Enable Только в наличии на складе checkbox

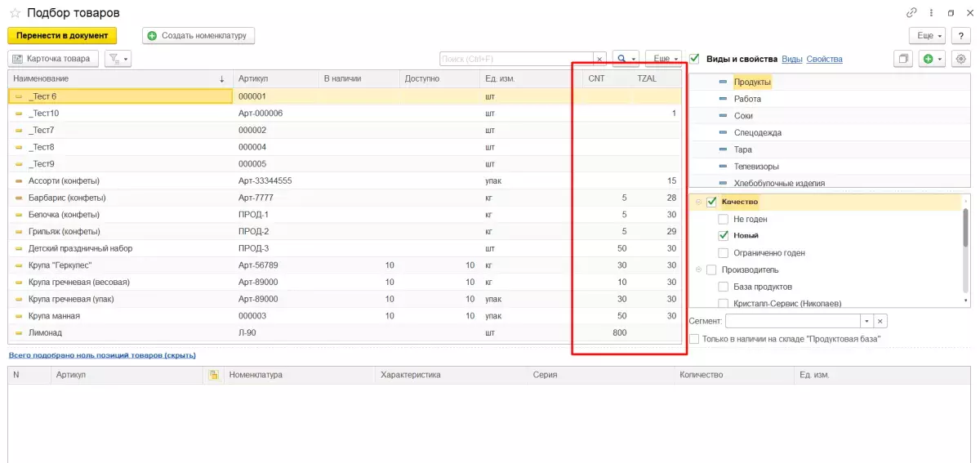click(695, 339)
